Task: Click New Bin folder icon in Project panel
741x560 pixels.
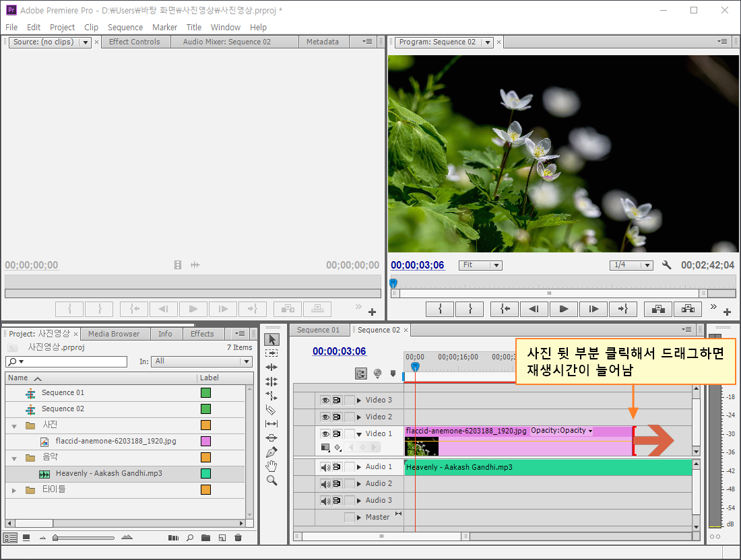Action: (x=205, y=537)
